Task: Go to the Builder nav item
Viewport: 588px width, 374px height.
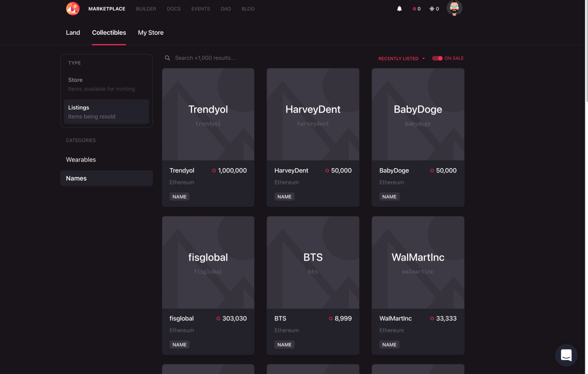Action: (x=146, y=9)
